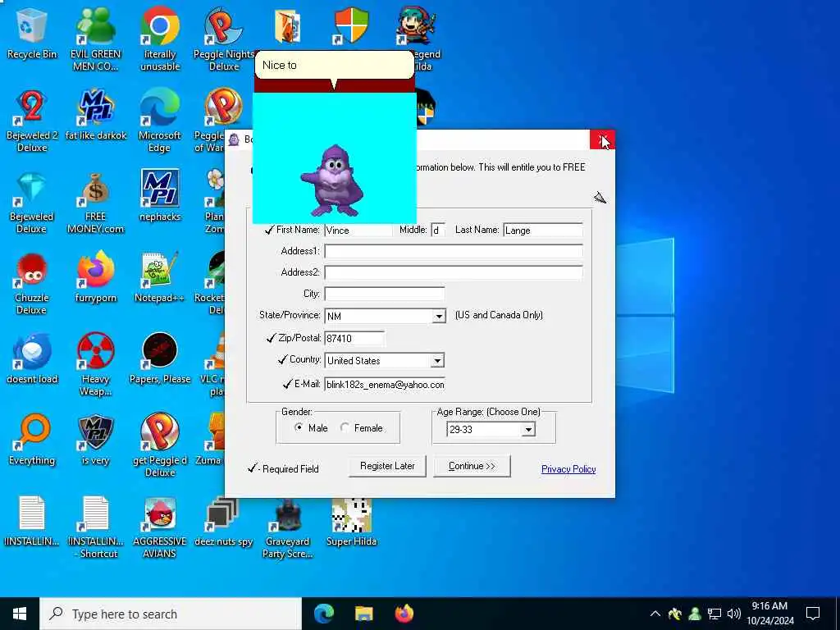This screenshot has height=630, width=840.
Task: Expand the State/Province dropdown
Action: 439,316
